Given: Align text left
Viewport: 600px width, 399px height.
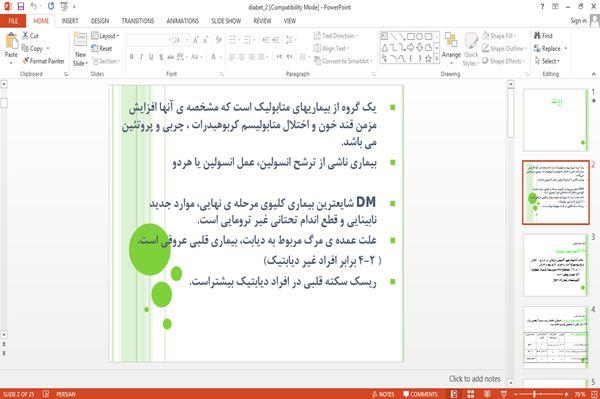Looking at the screenshot, I should click(232, 57).
